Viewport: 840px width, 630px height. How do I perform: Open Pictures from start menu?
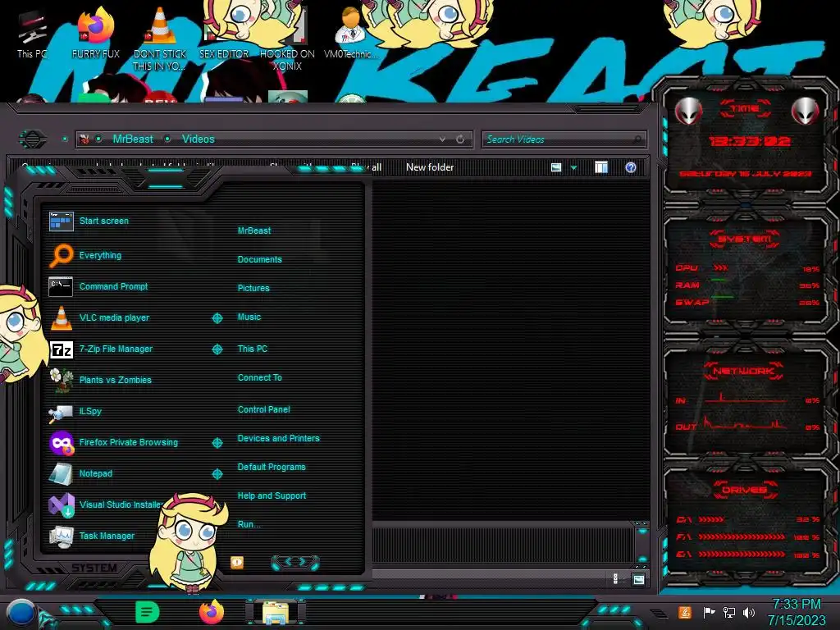click(253, 288)
